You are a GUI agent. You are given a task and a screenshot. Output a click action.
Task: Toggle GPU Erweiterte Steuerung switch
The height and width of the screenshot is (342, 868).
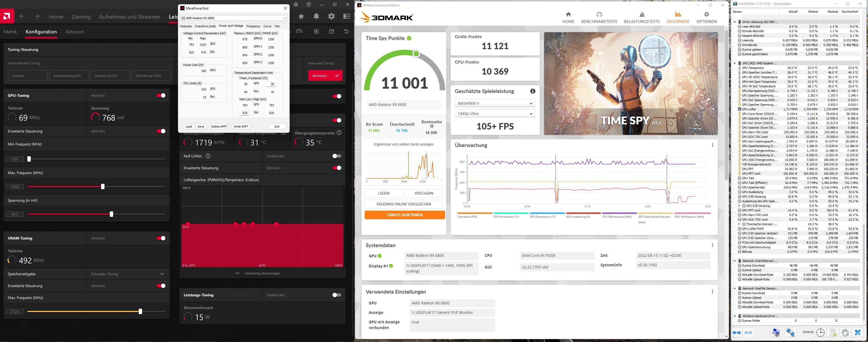tap(161, 131)
